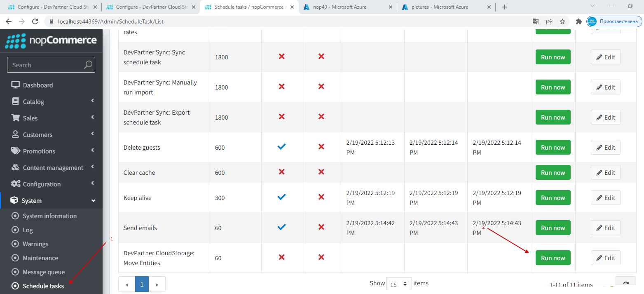Expand the Customers menu
Screen dimensions: 644x294
51,134
